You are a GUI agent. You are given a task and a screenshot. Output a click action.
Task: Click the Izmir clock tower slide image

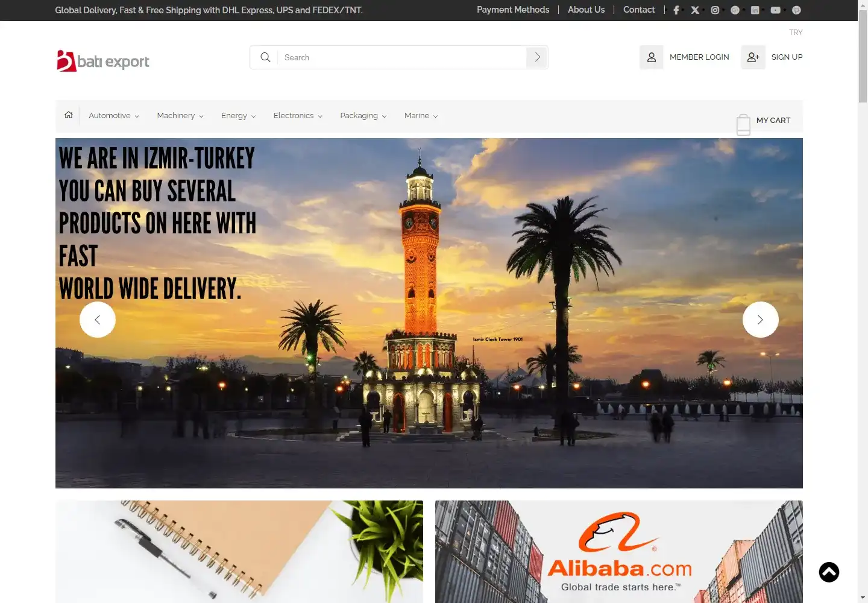429,313
